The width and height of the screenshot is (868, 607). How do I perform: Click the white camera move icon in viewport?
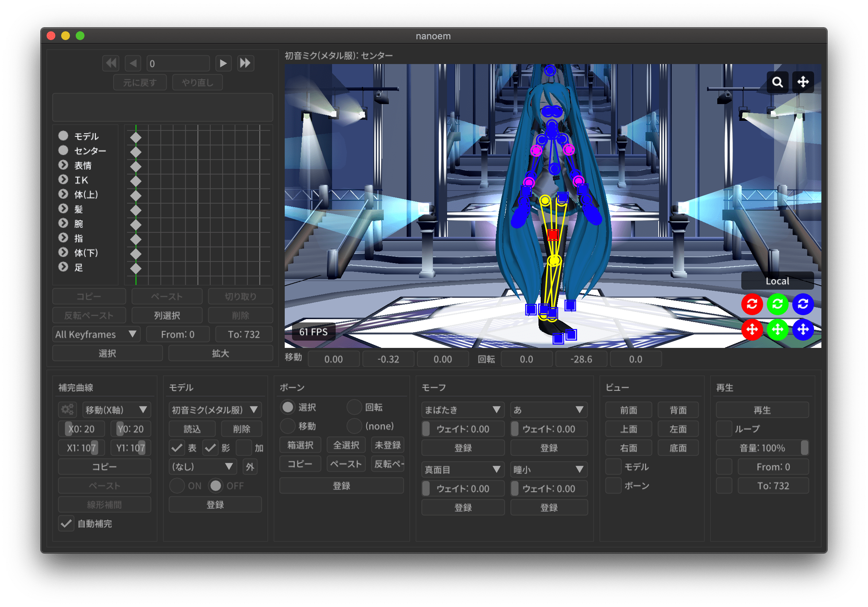click(x=802, y=82)
